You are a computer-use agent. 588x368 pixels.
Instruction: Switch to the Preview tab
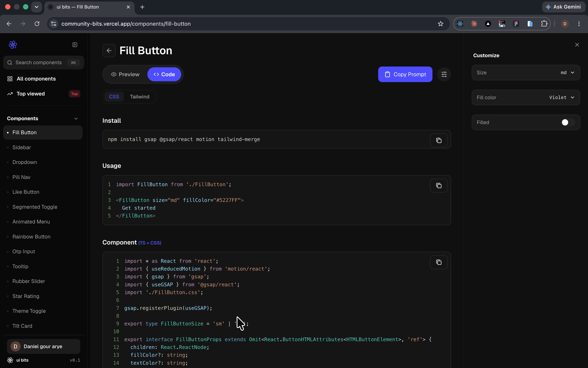tap(125, 74)
